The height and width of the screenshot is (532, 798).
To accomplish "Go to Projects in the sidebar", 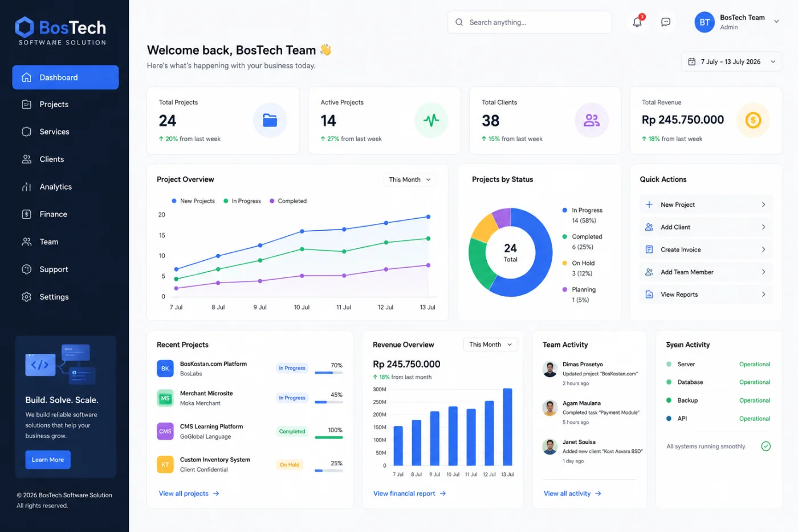I will tap(66, 104).
